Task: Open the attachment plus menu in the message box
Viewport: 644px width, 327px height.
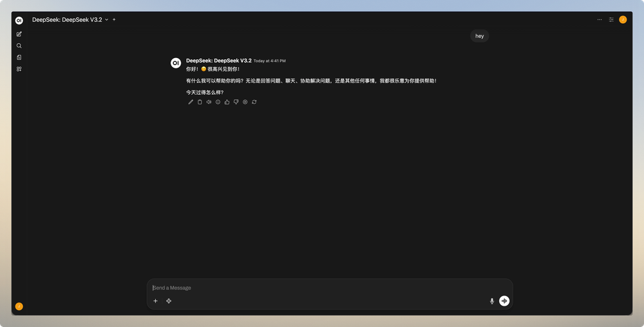Action: (155, 301)
